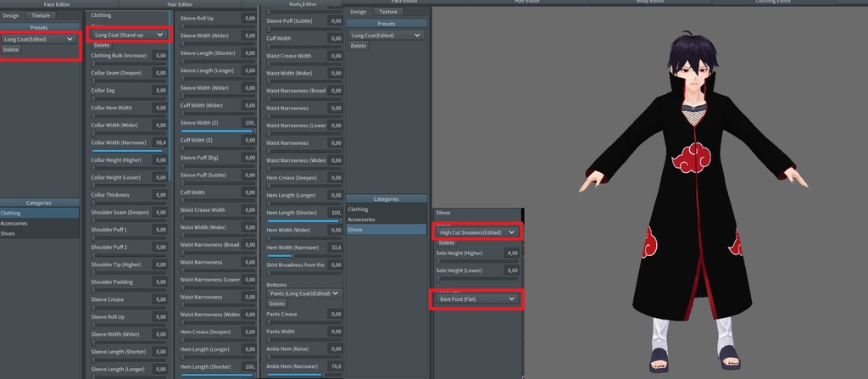Click the Shoulder Padding slider
The width and height of the screenshot is (868, 379).
[x=129, y=290]
